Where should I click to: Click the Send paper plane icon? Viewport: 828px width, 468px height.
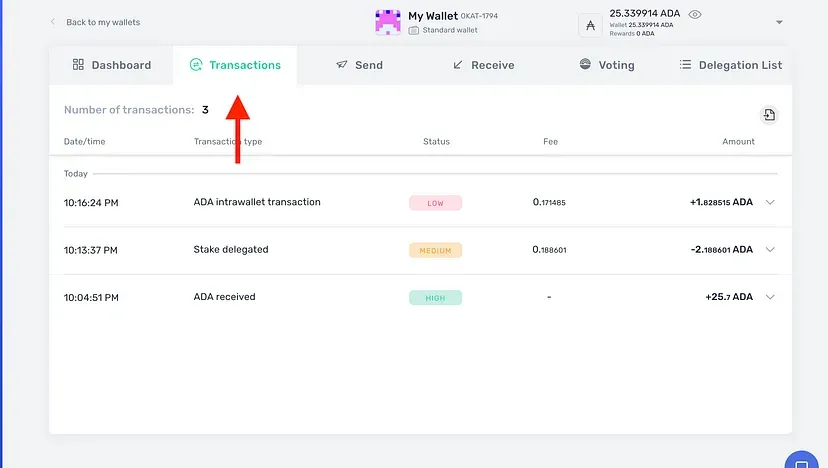coord(342,65)
